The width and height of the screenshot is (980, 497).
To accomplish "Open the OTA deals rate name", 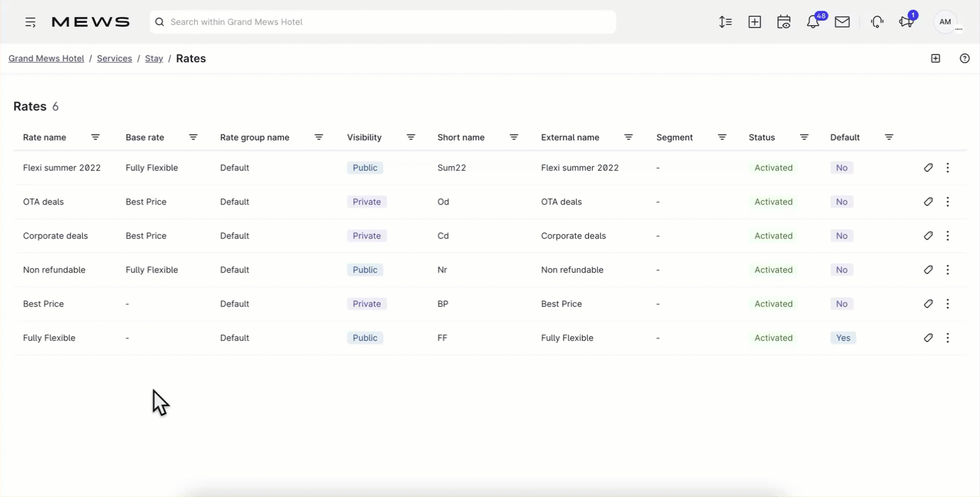I will (x=43, y=202).
